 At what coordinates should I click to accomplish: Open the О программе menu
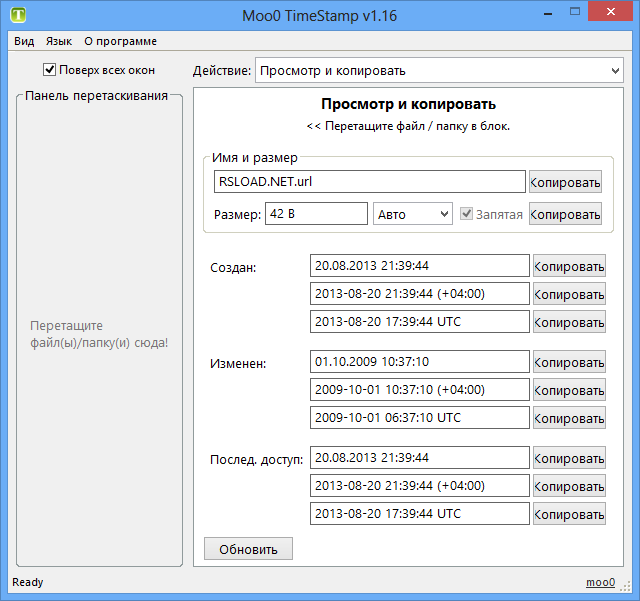120,41
